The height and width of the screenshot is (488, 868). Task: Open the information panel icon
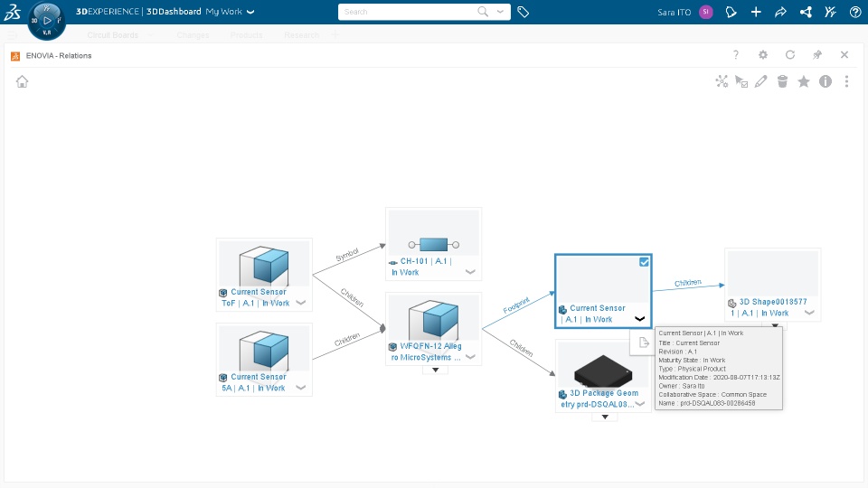click(x=826, y=81)
